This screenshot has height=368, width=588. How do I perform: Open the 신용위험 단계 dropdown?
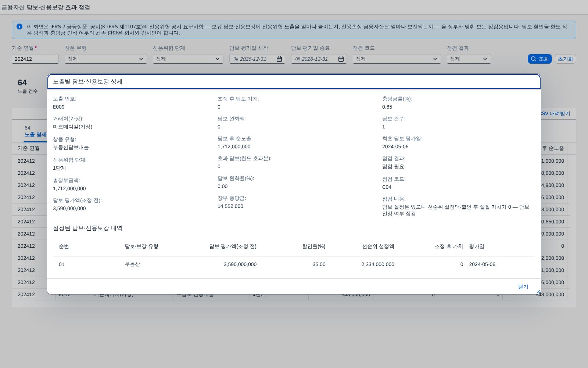point(188,59)
